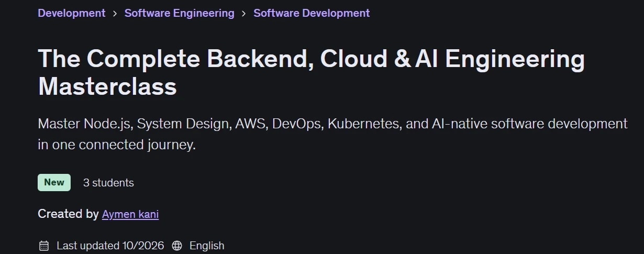Click the "Created by" label
Viewport: 644px width, 254px height.
pos(68,214)
